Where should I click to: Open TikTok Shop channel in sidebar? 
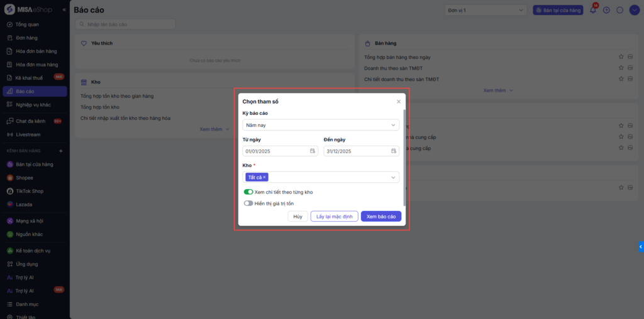click(29, 191)
